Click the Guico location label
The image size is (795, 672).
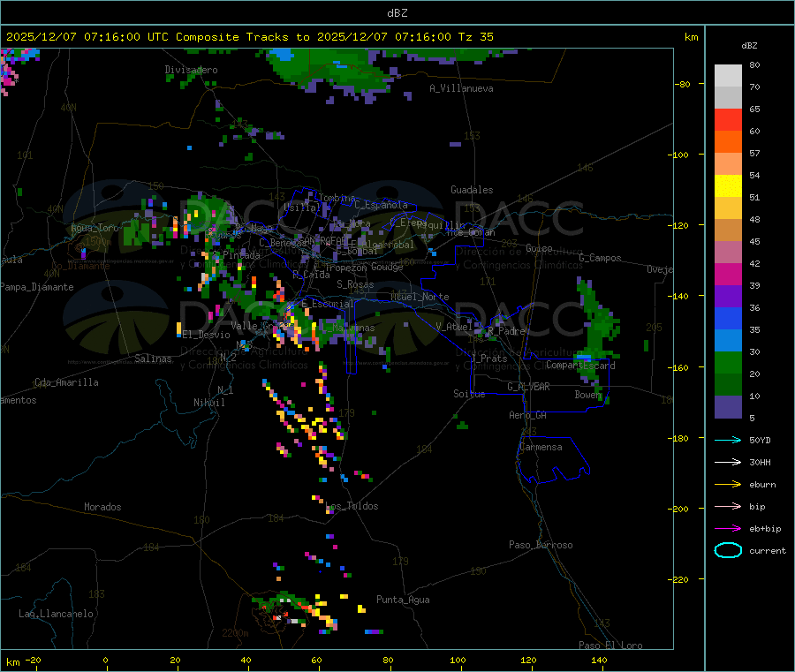tap(539, 248)
